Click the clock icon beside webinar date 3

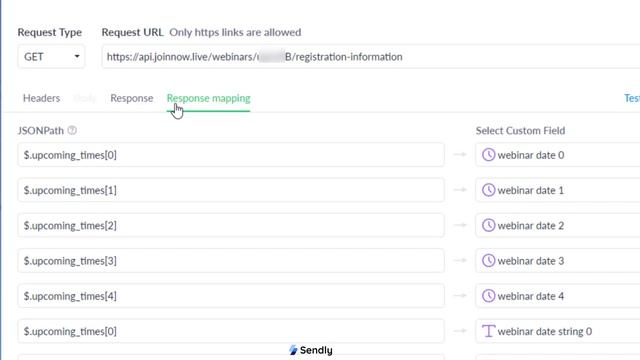pos(488,260)
